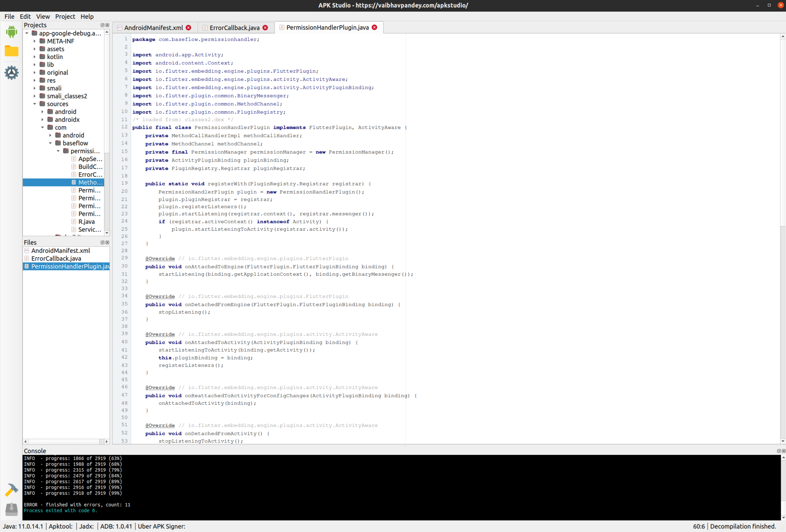Image resolution: width=786 pixels, height=532 pixels.
Task: Click the hammer build icon
Action: coord(11,490)
